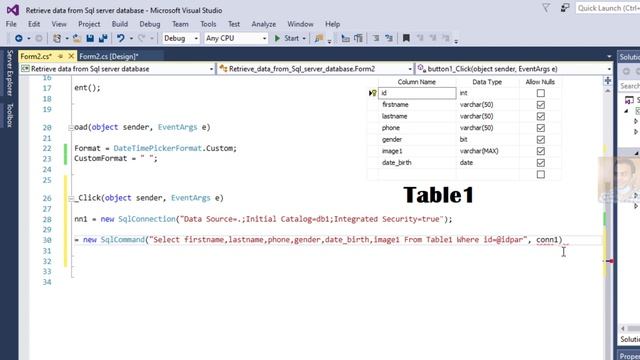640x360 pixels.
Task: Collapse the code block at line 26
Action: pyautogui.click(x=71, y=198)
